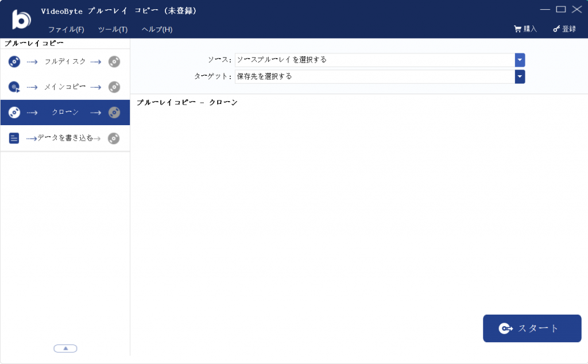
Task: Click the main-copy disc icon beside メインコピー
Action: (x=14, y=87)
